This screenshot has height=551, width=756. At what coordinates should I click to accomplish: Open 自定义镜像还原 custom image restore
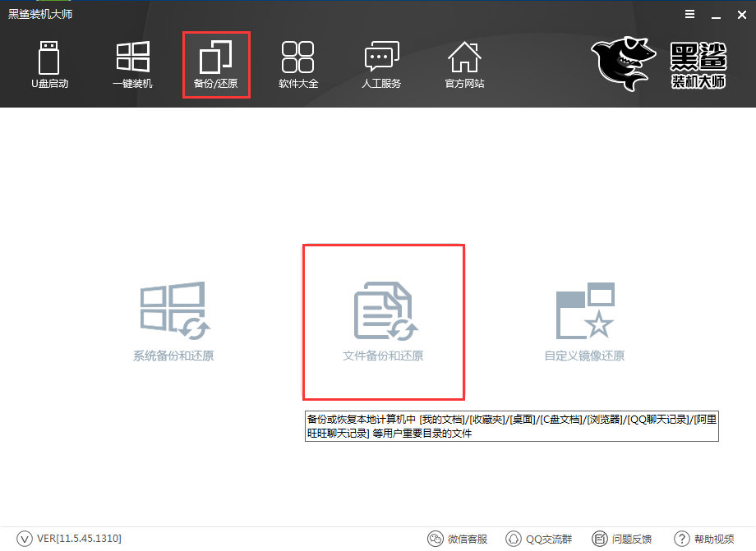pyautogui.click(x=584, y=322)
